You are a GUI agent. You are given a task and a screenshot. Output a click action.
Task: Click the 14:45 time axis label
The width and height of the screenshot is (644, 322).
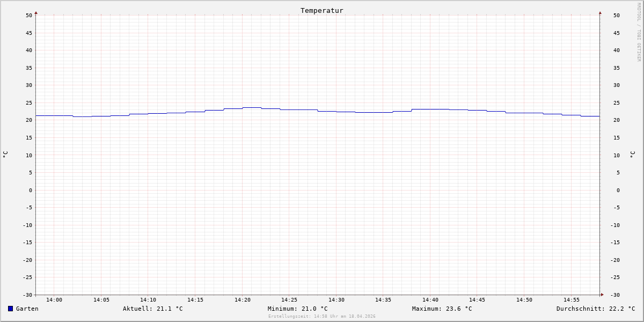click(x=477, y=300)
